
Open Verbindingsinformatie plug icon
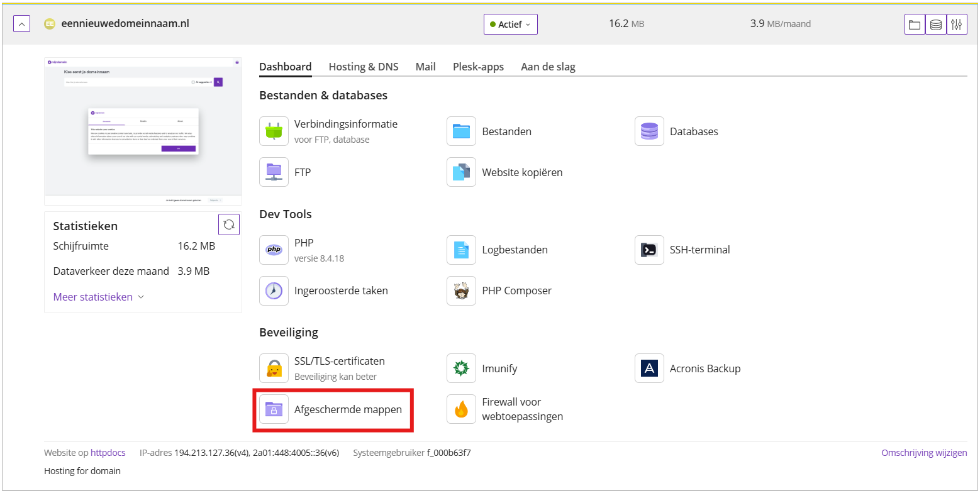274,131
